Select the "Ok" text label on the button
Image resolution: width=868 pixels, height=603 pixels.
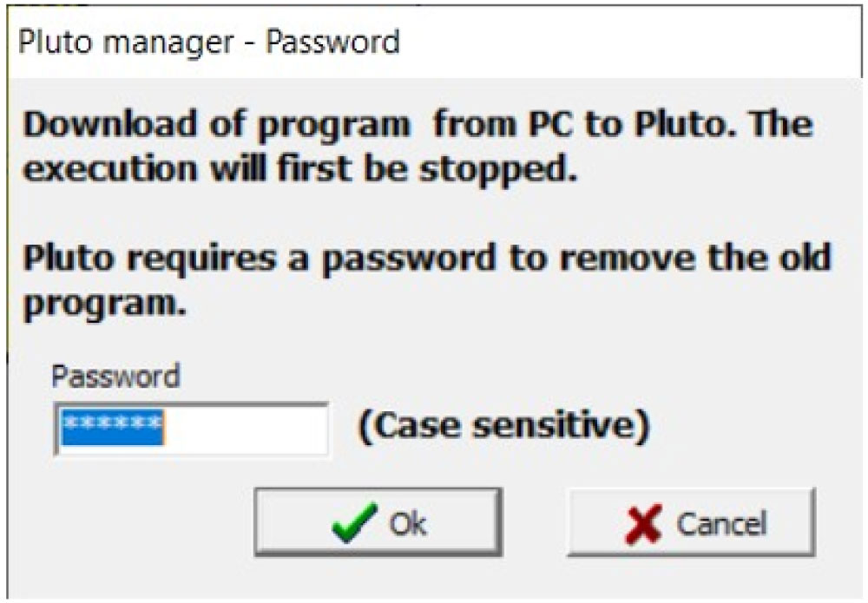tap(407, 523)
